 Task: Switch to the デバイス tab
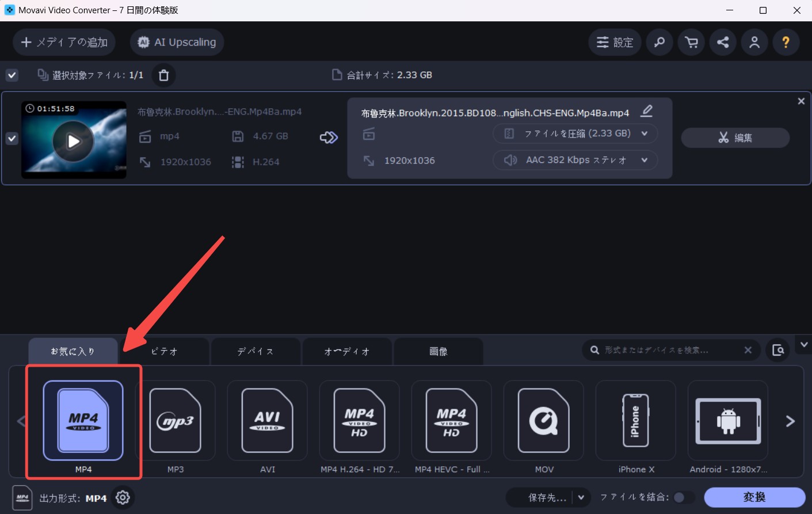click(x=256, y=351)
